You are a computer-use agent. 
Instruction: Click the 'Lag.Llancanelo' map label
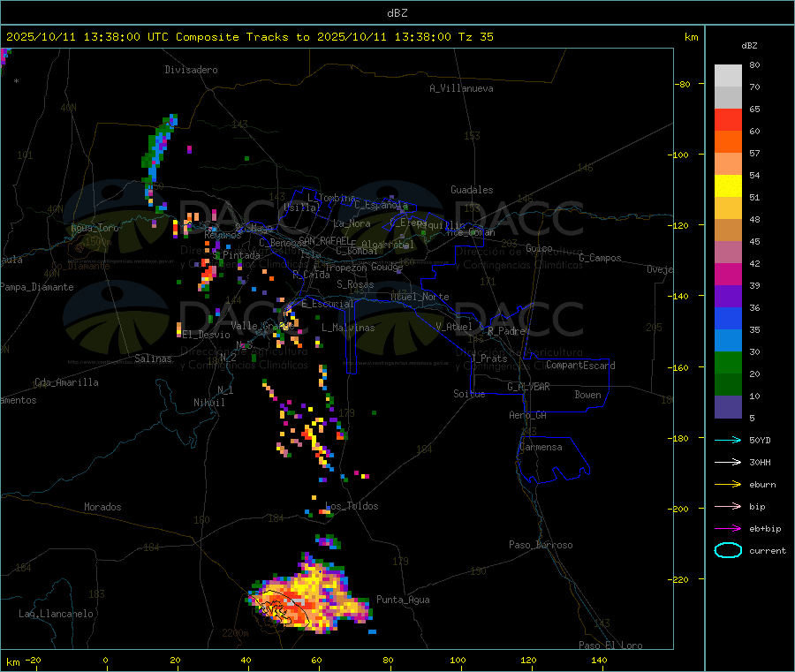tap(56, 614)
